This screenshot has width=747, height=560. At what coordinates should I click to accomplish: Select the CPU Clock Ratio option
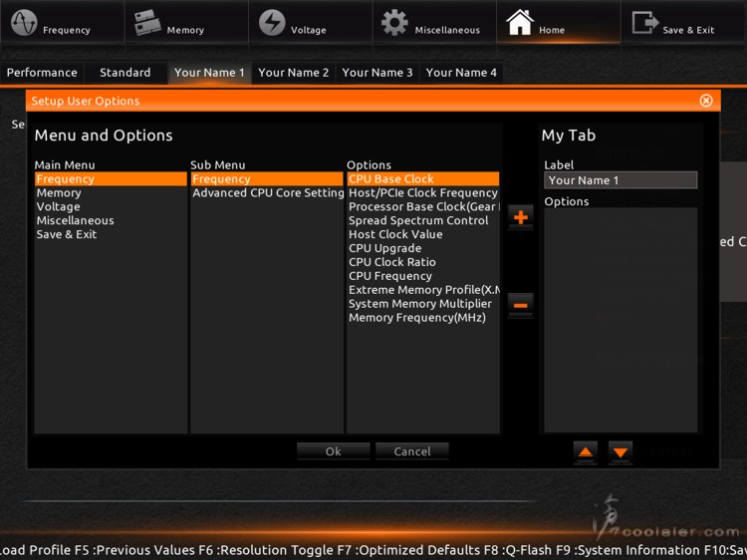pyautogui.click(x=423, y=262)
